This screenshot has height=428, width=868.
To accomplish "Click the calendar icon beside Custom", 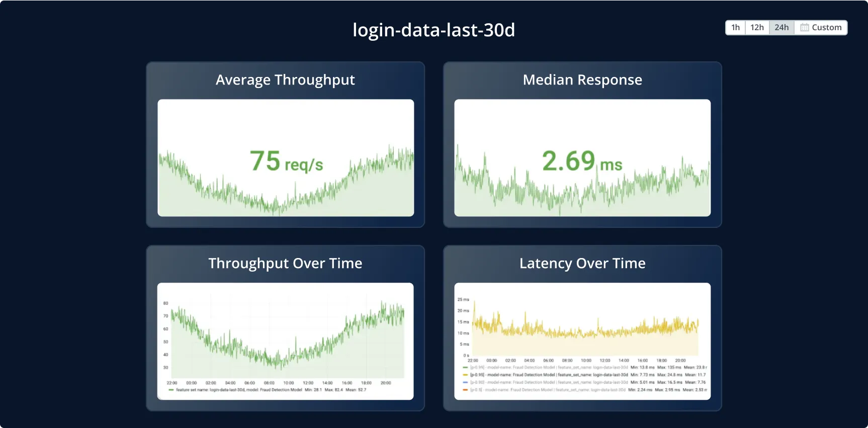I will point(805,28).
